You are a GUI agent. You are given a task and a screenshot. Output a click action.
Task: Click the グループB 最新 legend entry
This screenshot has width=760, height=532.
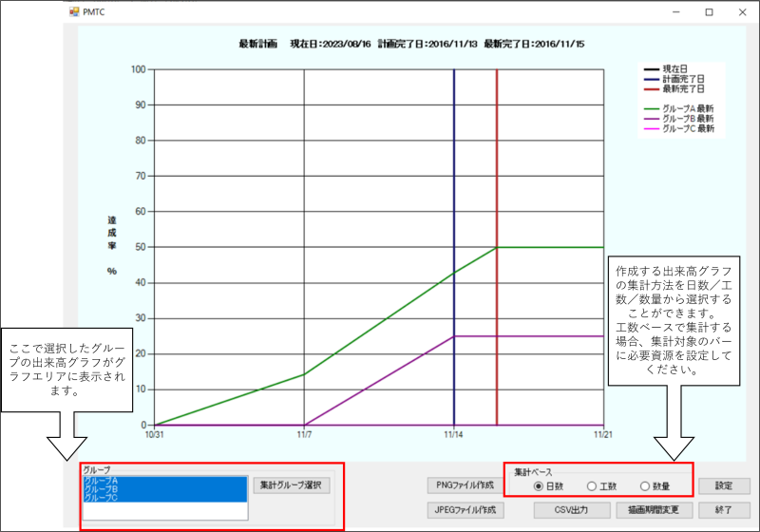678,119
